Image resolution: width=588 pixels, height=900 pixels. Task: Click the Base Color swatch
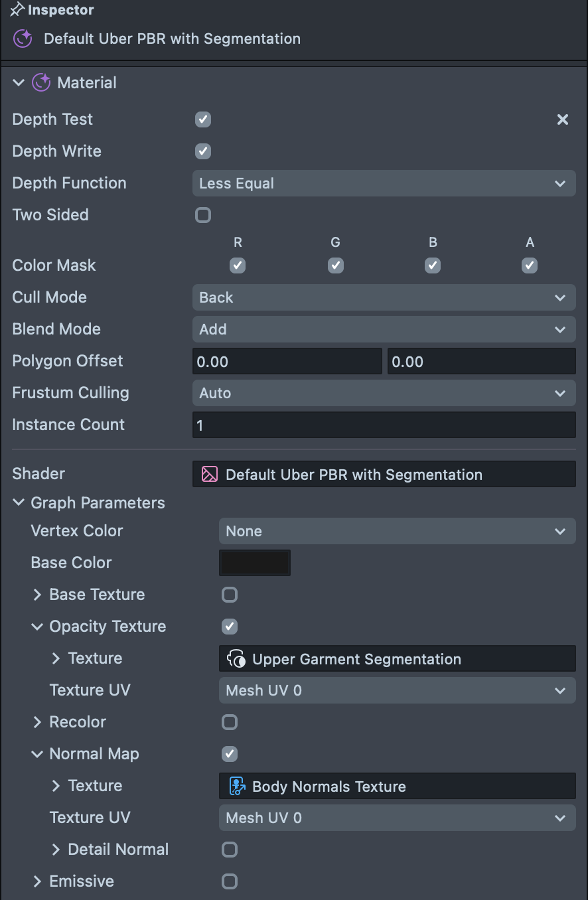point(254,562)
